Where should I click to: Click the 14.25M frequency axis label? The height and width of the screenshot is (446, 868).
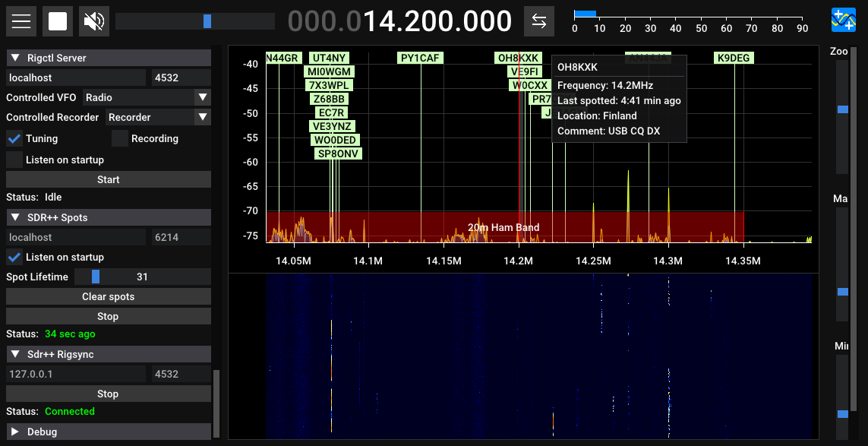coord(592,261)
